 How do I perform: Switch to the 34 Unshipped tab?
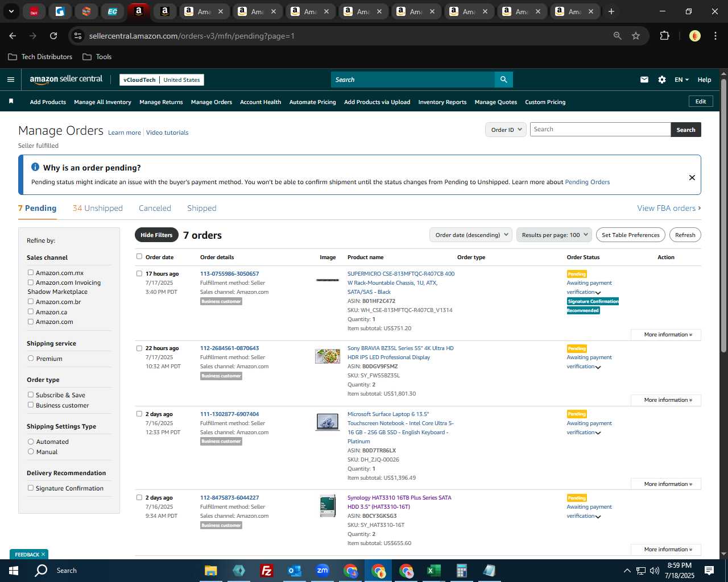98,208
